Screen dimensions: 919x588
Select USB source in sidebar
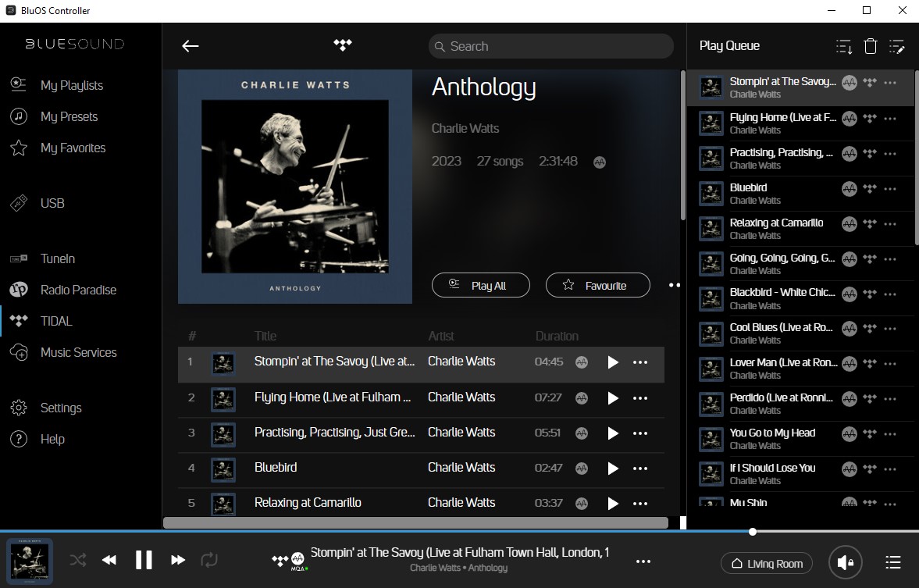(x=52, y=204)
